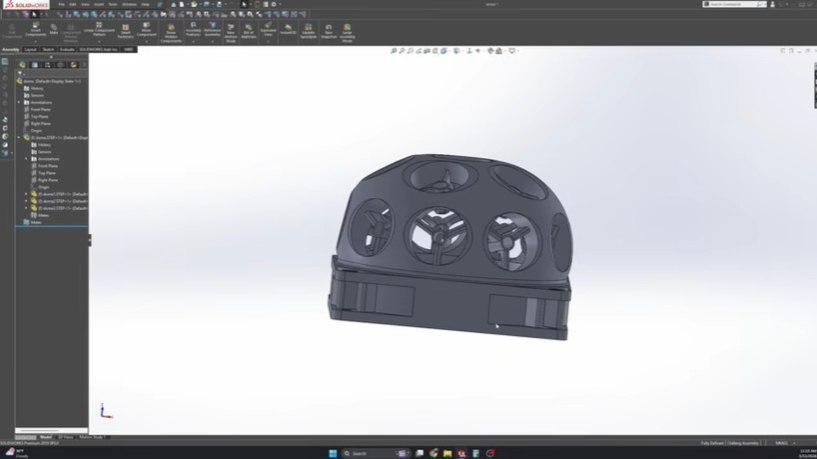Select the Mate tool
817x459 pixels.
(x=54, y=29)
